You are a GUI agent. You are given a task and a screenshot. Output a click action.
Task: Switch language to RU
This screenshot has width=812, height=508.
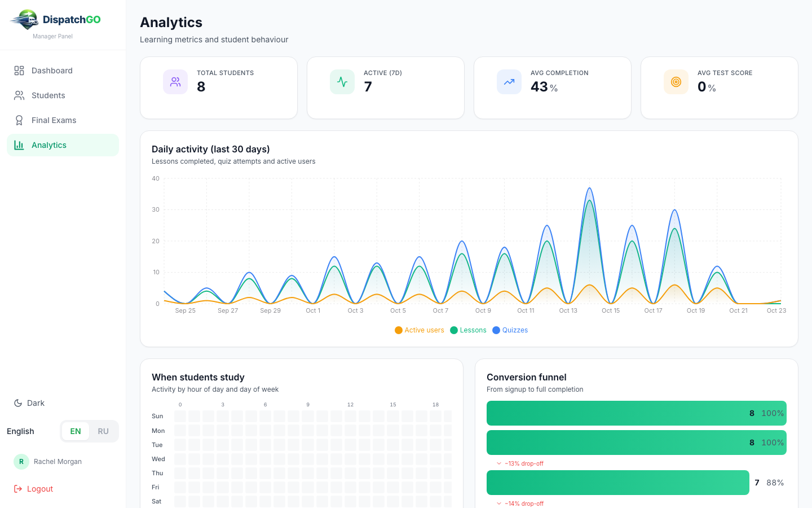tap(103, 431)
